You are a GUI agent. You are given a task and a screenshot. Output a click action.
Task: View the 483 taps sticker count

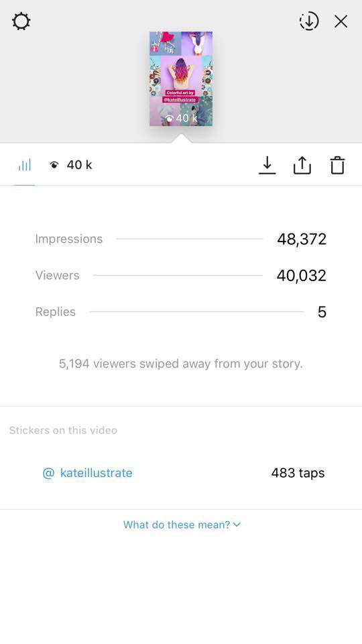298,473
